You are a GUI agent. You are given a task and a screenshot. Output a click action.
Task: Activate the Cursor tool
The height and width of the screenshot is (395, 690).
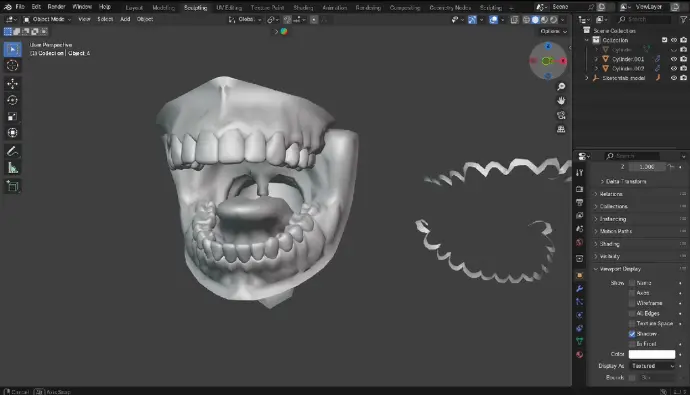[12, 66]
